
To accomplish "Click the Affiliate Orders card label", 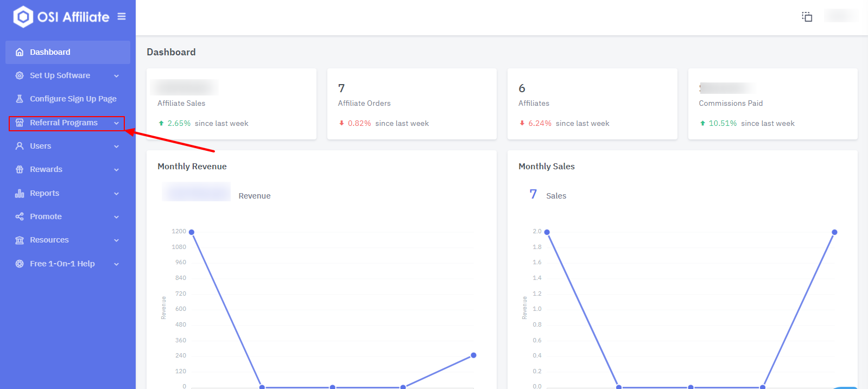I will [x=364, y=103].
